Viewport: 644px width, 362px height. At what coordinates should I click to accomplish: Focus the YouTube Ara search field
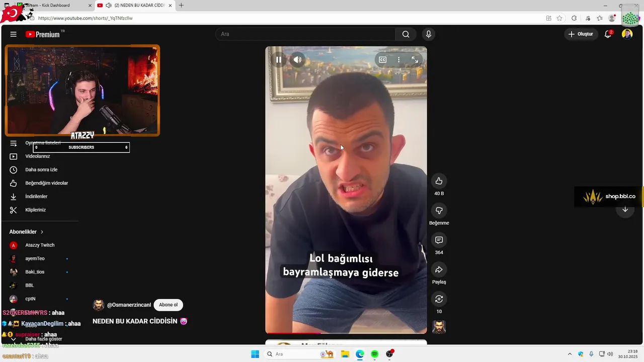point(306,34)
